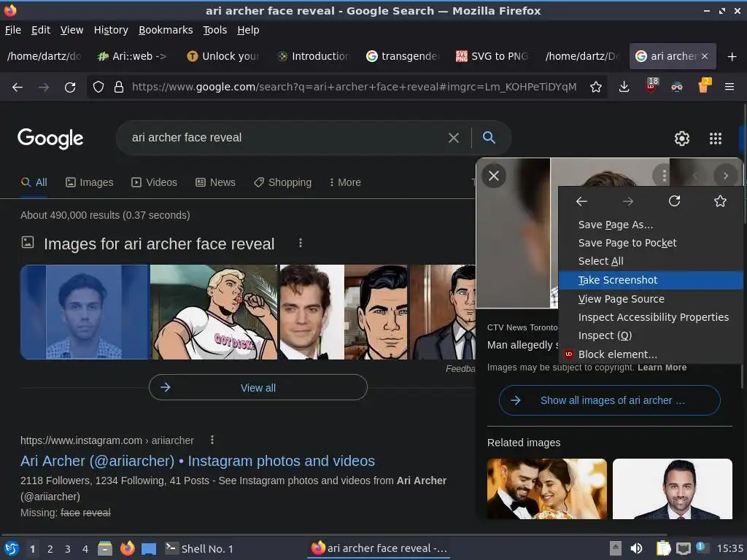Select Save Page As… in context menu
747x560 pixels.
(x=650, y=225)
